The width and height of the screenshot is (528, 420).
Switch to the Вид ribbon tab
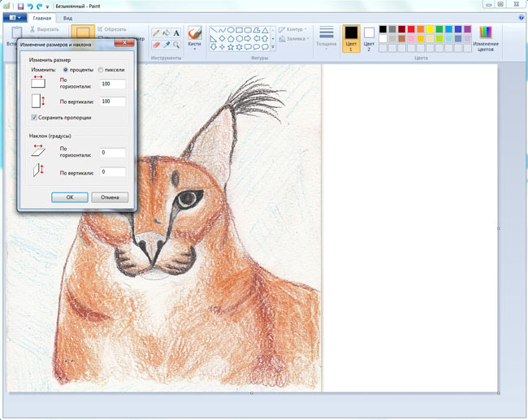pos(67,18)
